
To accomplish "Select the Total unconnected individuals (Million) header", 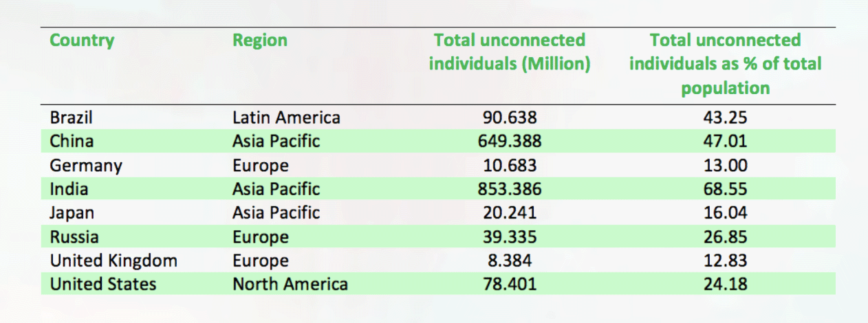I will tap(509, 52).
